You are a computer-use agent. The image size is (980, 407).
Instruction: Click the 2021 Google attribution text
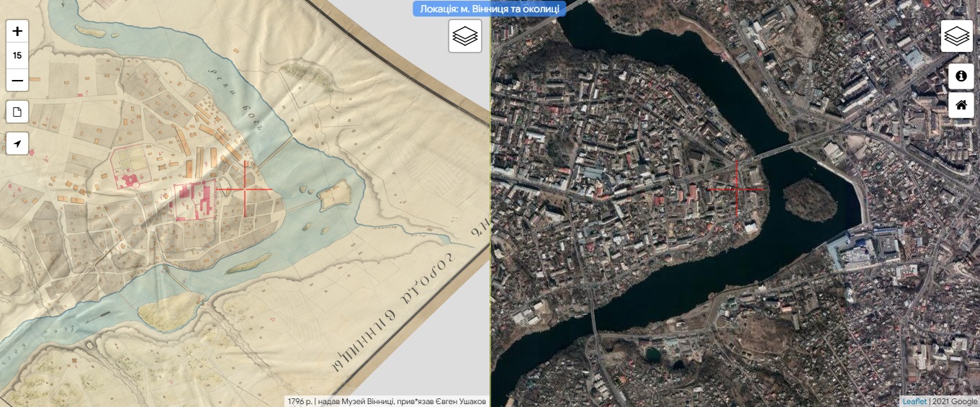(954, 401)
